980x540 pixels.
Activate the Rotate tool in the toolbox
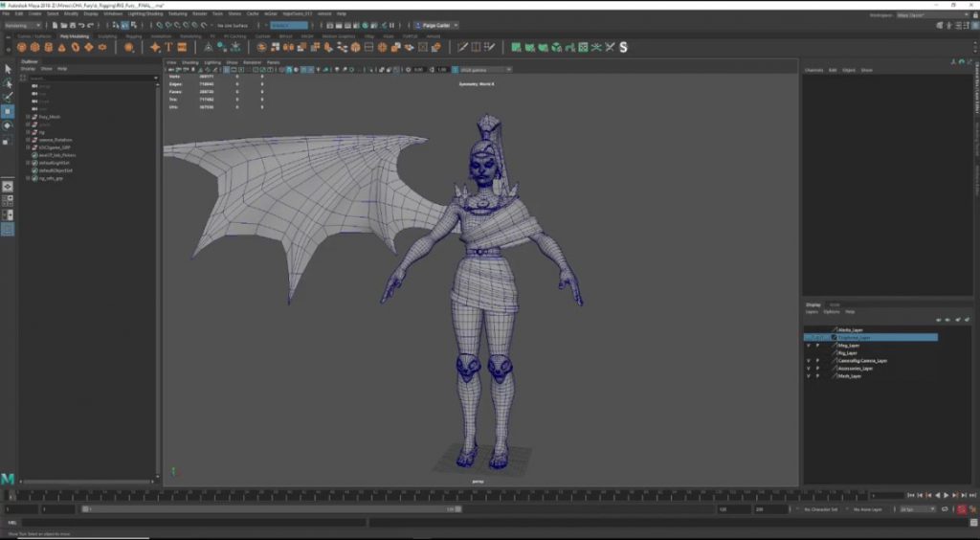pyautogui.click(x=8, y=125)
